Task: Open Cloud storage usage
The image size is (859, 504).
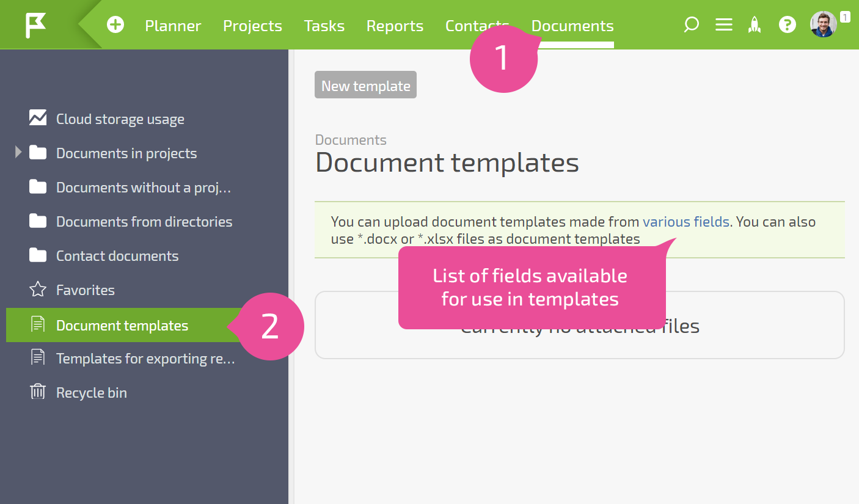Action: tap(120, 119)
